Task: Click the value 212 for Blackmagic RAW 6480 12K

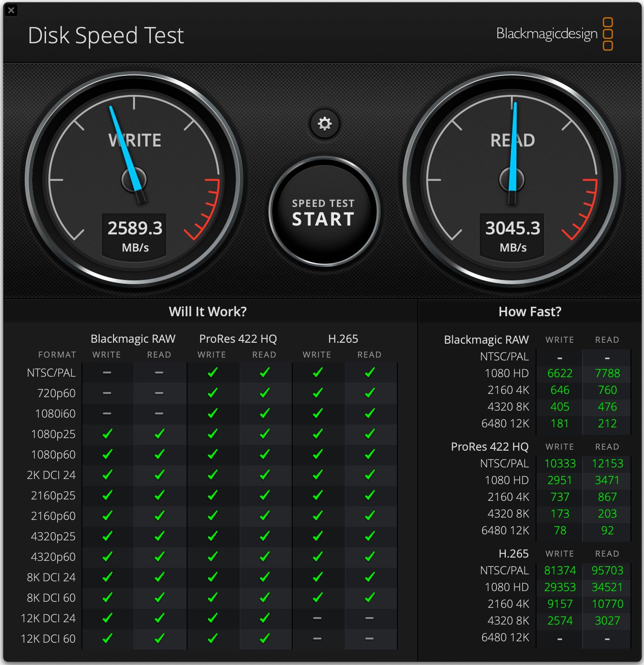Action: pos(607,424)
